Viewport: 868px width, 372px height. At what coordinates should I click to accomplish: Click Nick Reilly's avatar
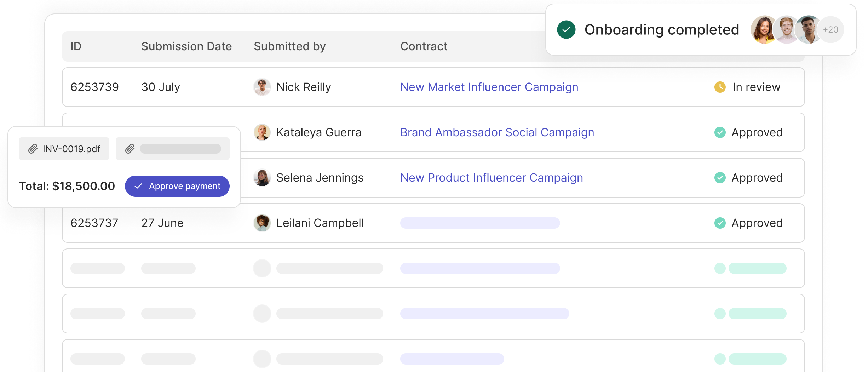(262, 87)
